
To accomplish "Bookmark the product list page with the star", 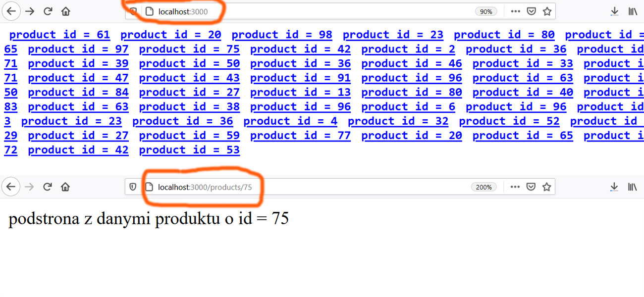I will click(x=547, y=11).
